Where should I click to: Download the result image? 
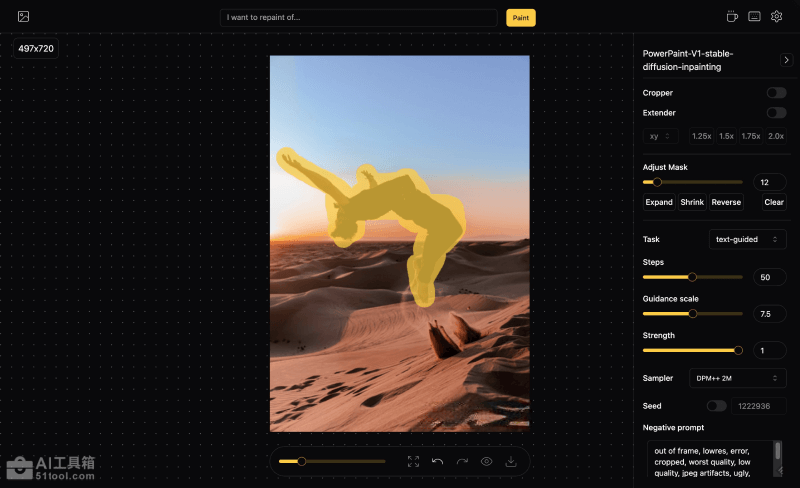pos(511,461)
